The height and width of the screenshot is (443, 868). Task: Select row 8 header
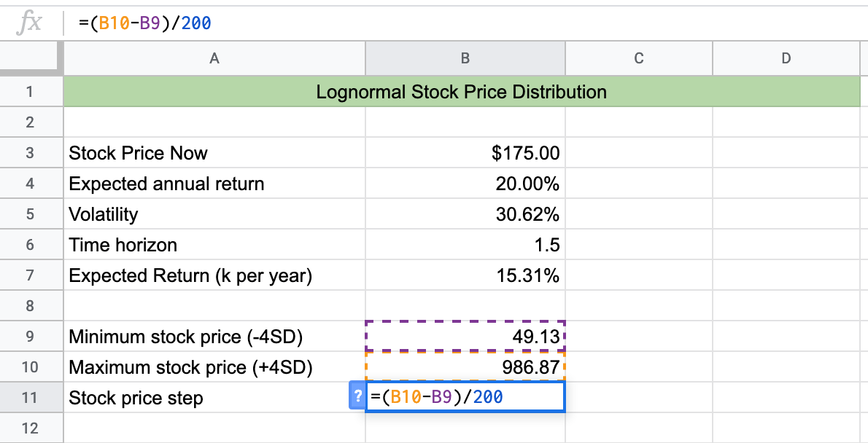[31, 305]
